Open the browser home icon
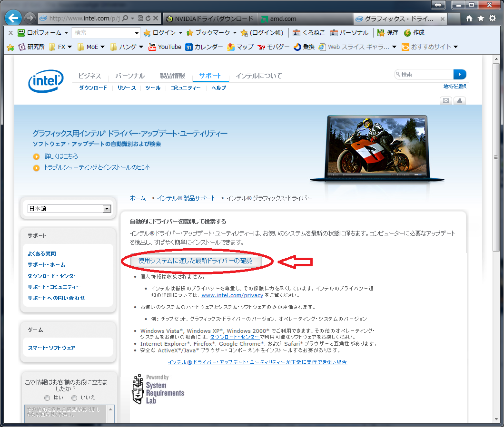Screen dimensions: 504x427 469,18
